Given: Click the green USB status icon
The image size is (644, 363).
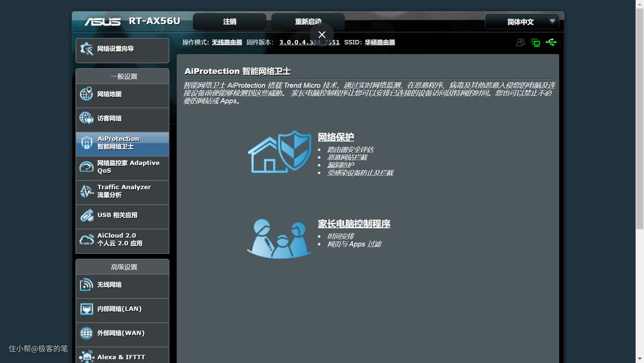Looking at the screenshot, I should pyautogui.click(x=551, y=42).
